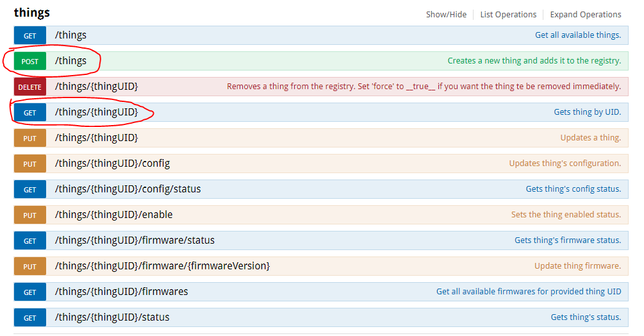Expand /things/{thingUID}/config/status path
Image resolution: width=644 pixels, height=336 pixels.
(128, 189)
